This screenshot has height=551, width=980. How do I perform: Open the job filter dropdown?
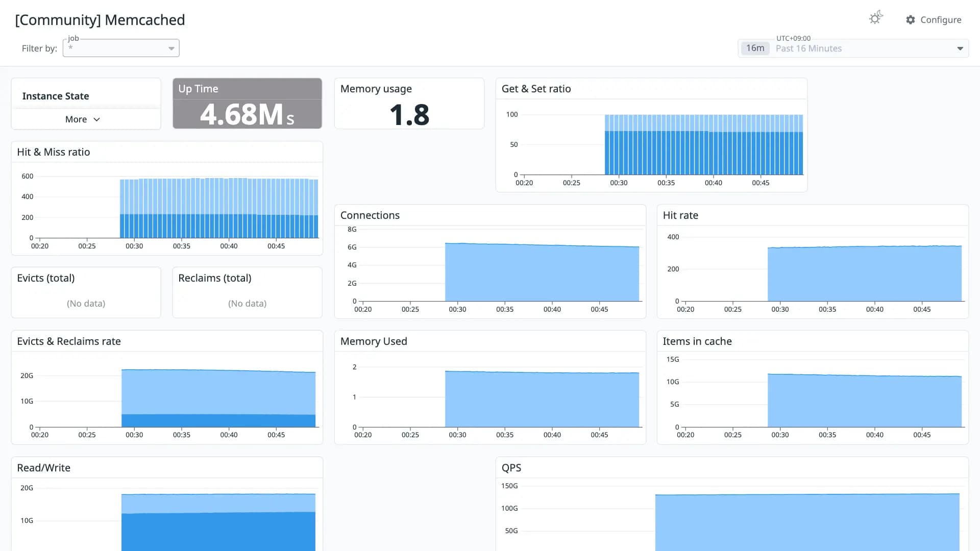(x=121, y=48)
